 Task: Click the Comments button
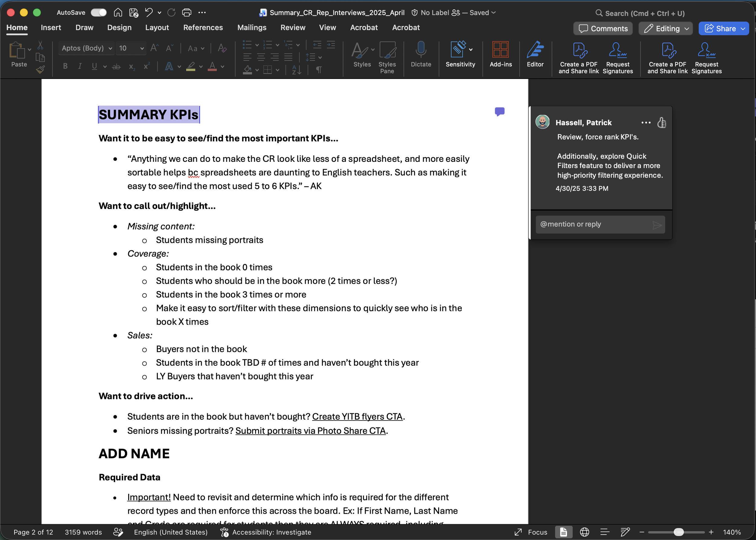[x=603, y=29]
